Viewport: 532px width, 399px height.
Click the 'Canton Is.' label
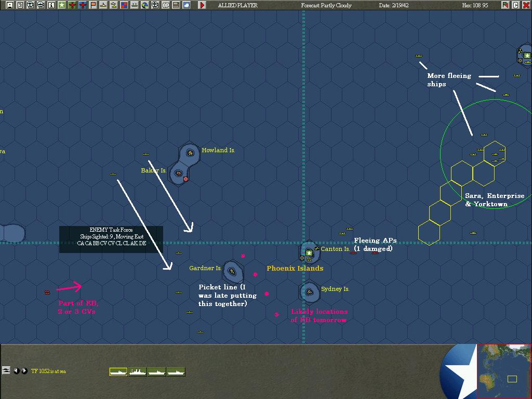click(x=335, y=249)
